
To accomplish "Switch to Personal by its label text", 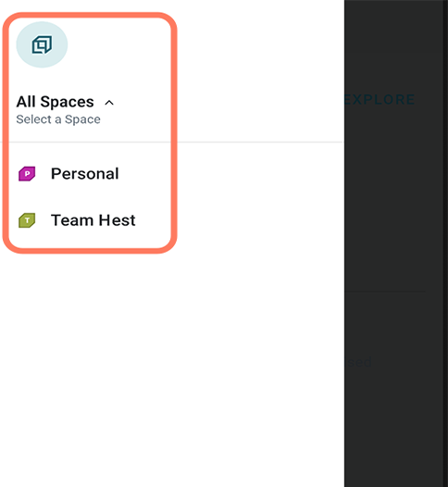I will tap(85, 174).
